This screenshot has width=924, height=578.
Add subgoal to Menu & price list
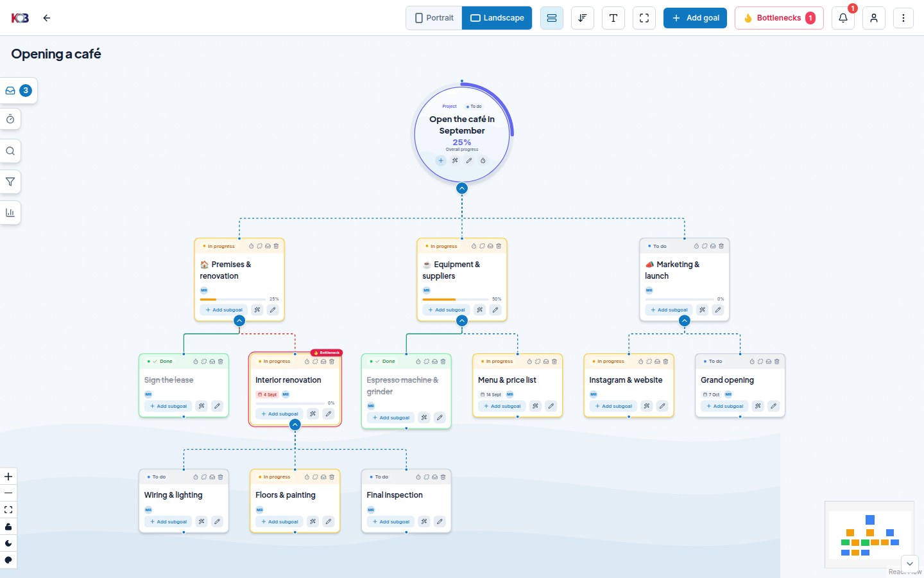coord(502,406)
